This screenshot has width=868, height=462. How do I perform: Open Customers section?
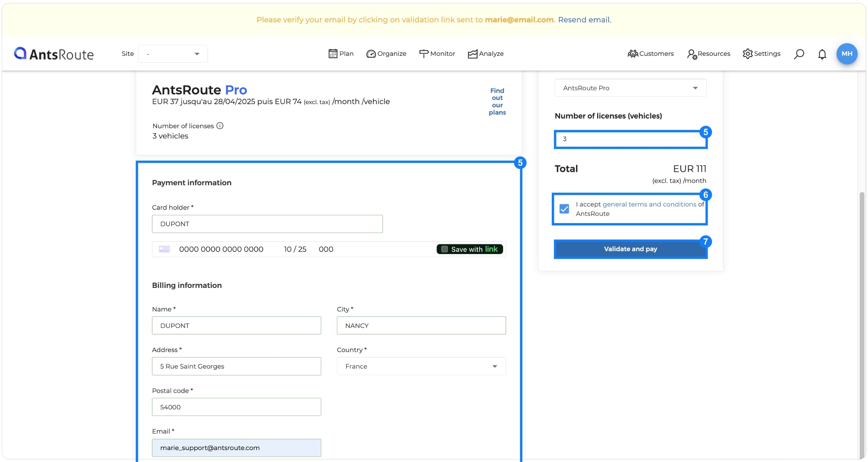(650, 54)
